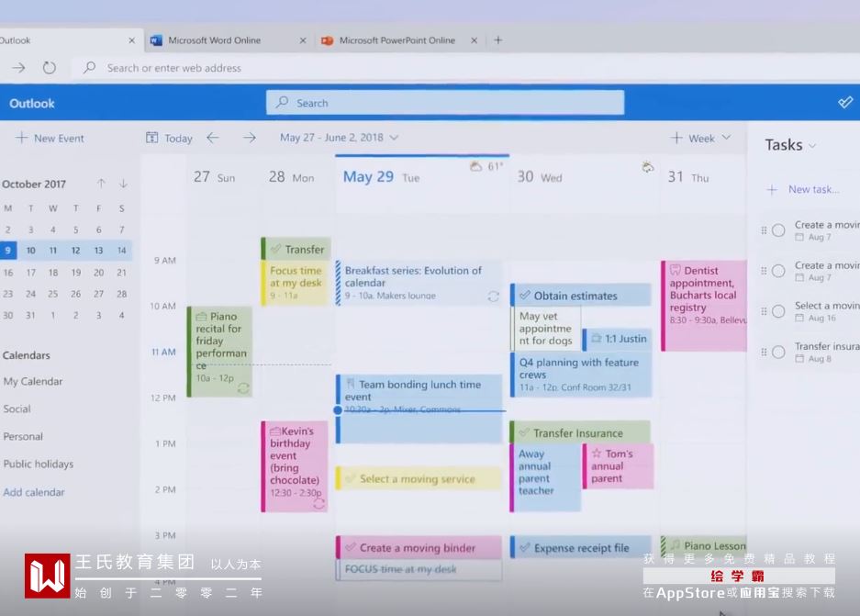Open Q4 planning with feature crews event

[x=581, y=374]
